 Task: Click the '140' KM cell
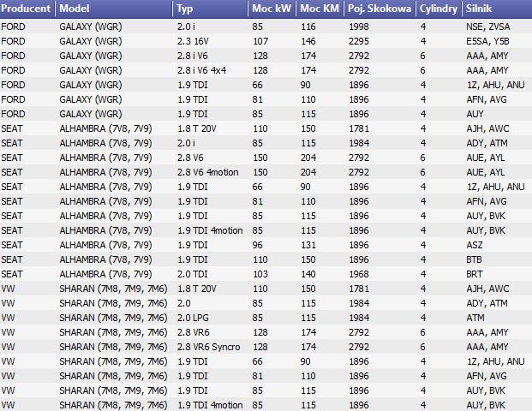(x=308, y=274)
